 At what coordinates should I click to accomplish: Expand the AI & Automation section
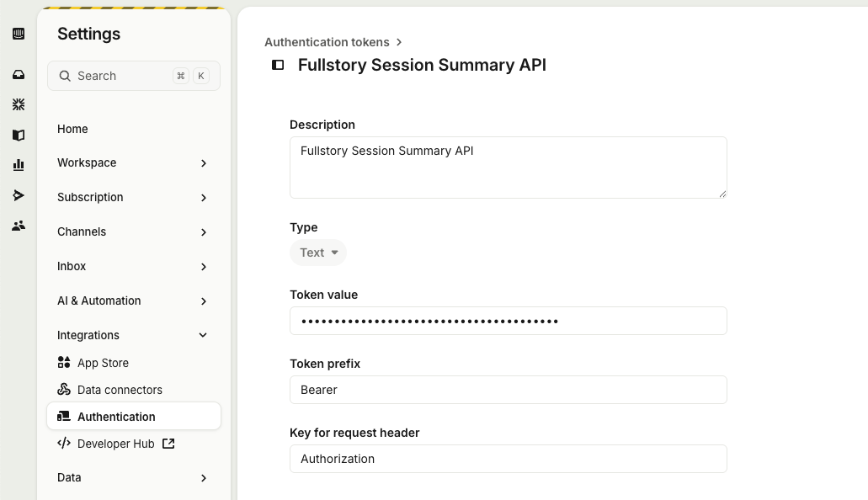pyautogui.click(x=133, y=301)
